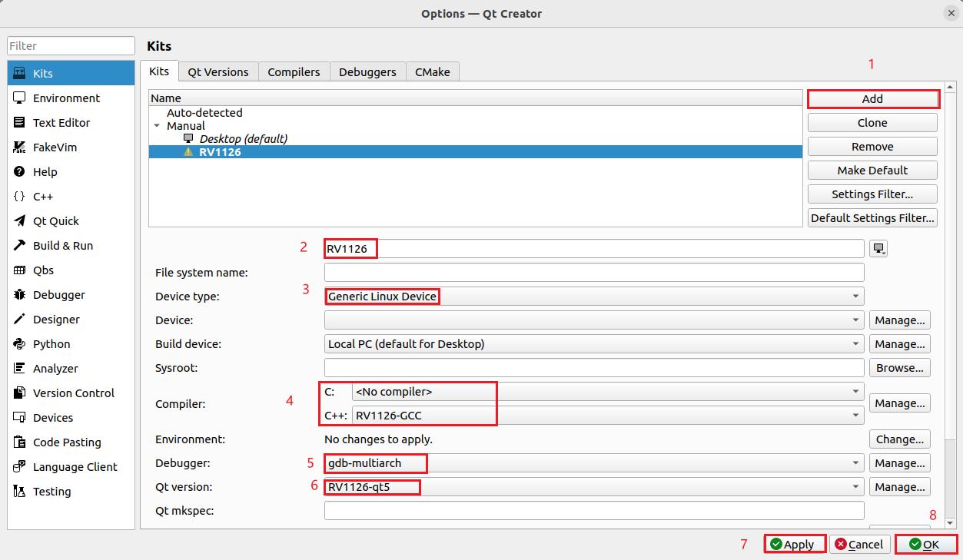Click the Apply button
Image resolution: width=963 pixels, height=560 pixels.
[x=795, y=544]
